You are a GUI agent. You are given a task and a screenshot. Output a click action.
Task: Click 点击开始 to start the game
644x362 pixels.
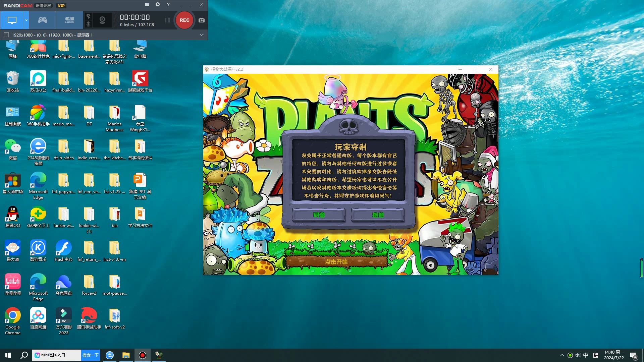pos(336,262)
